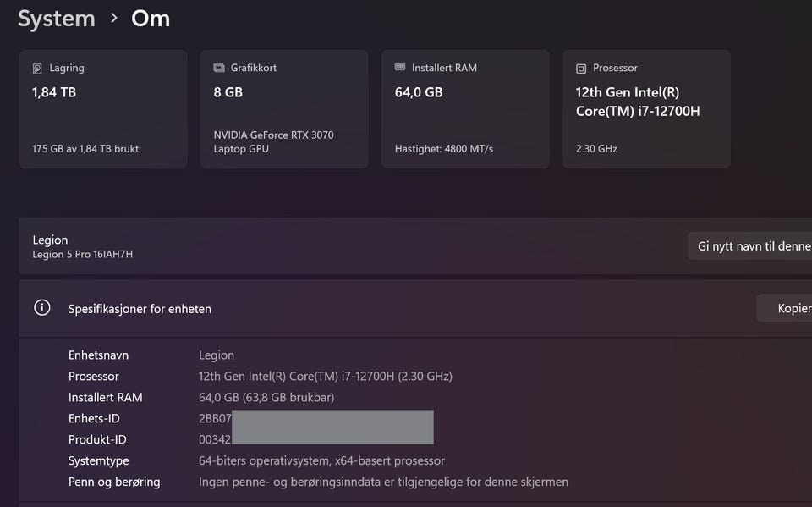Viewport: 812px width, 507px height.
Task: Click the processor (Prosessor) icon
Action: tap(581, 69)
